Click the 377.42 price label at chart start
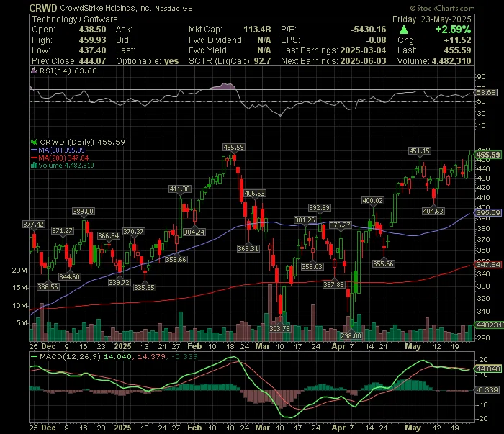This screenshot has height=434, width=504. (34, 224)
